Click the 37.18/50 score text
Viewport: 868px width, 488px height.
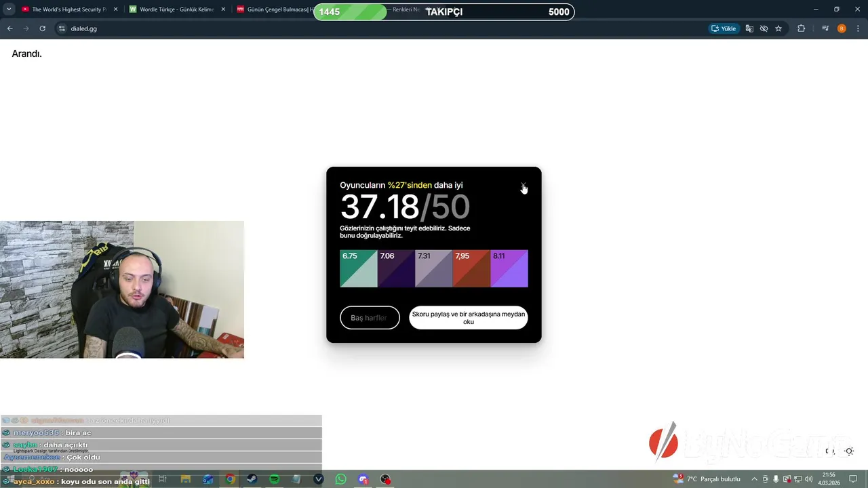[x=405, y=207]
